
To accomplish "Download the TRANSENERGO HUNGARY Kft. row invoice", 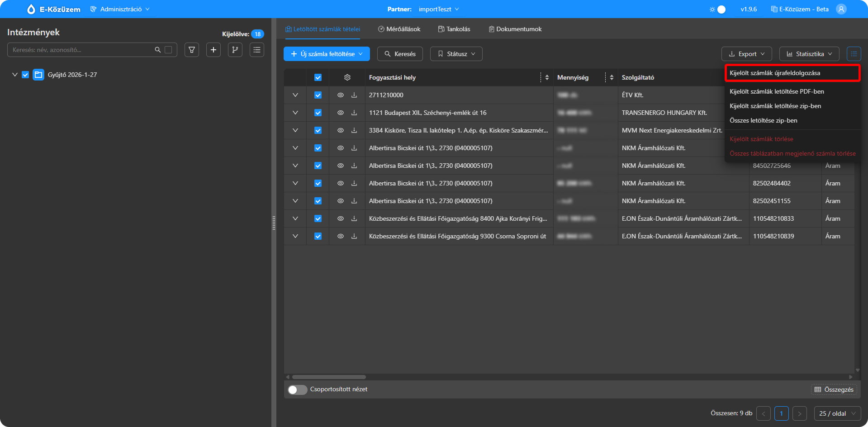I will click(x=354, y=113).
